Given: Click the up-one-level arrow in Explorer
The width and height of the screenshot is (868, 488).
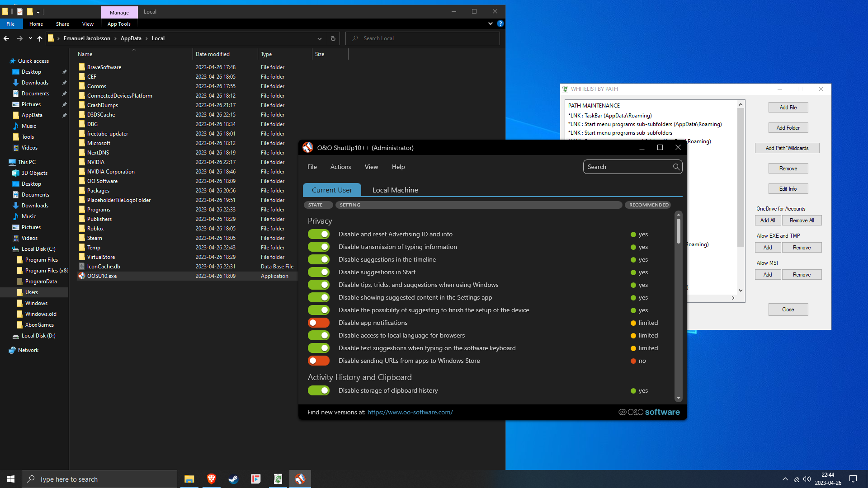Looking at the screenshot, I should tap(40, 38).
